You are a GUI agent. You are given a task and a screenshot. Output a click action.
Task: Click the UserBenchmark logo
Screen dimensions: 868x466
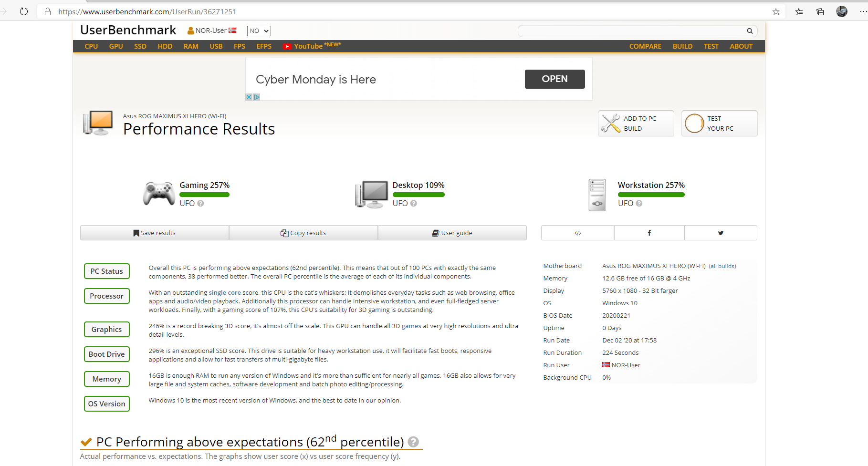(x=128, y=30)
